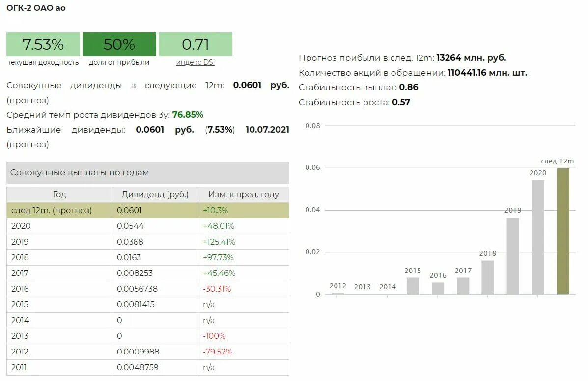588x381 pixels.
Task: Click the 2017 bar in the chart
Action: [463, 286]
